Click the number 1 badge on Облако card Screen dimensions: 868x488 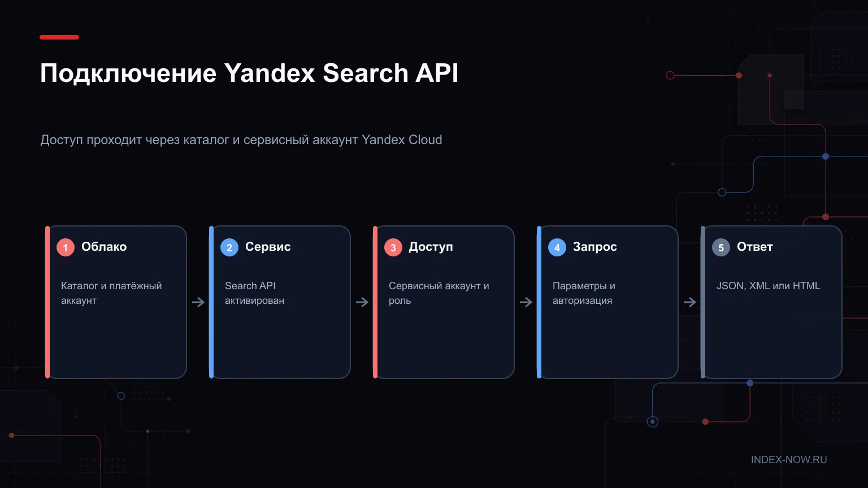point(66,247)
